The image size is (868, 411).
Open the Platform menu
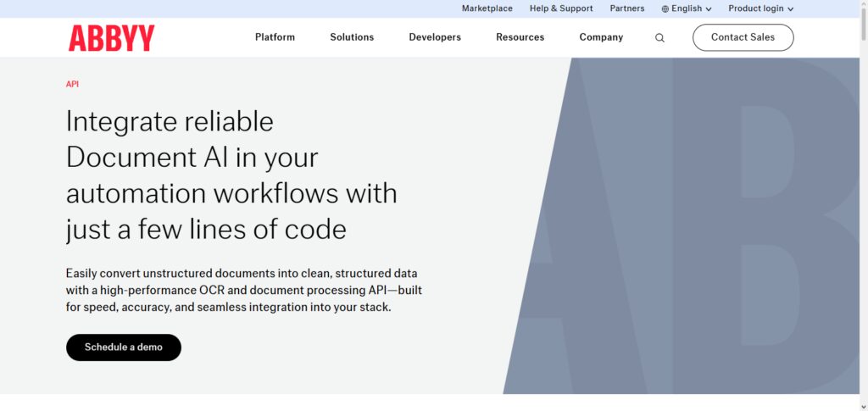(275, 37)
